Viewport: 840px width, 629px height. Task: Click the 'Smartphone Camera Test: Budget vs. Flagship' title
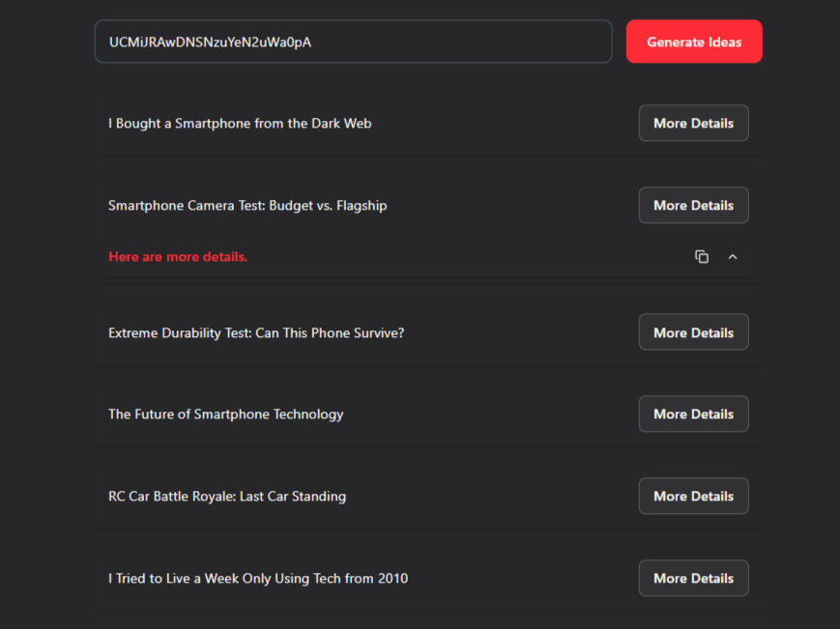point(247,206)
